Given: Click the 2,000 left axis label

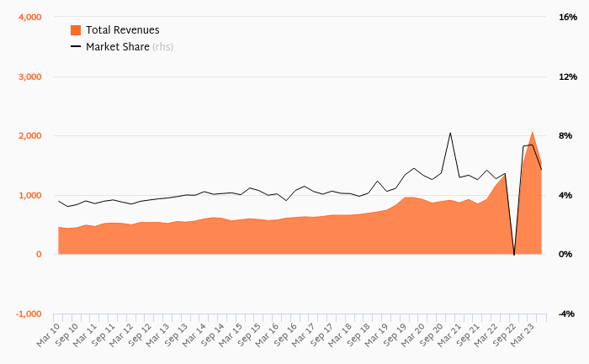Looking at the screenshot, I should [x=30, y=136].
